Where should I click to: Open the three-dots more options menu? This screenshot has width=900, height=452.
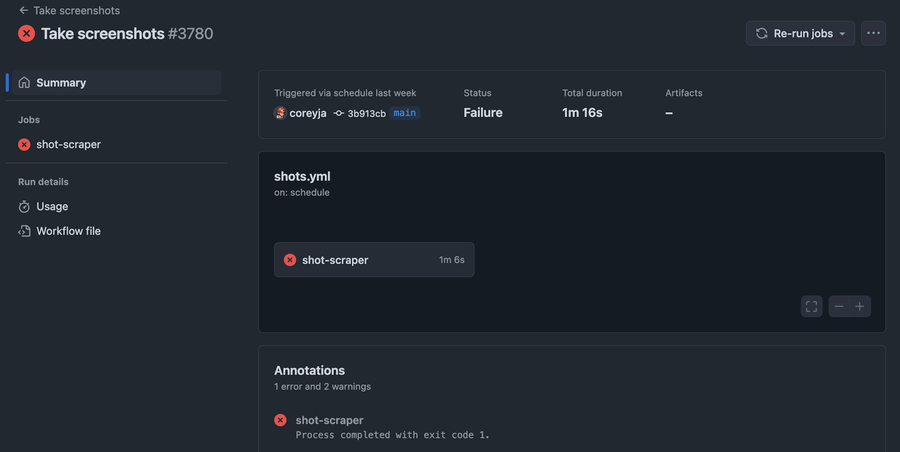(x=874, y=33)
